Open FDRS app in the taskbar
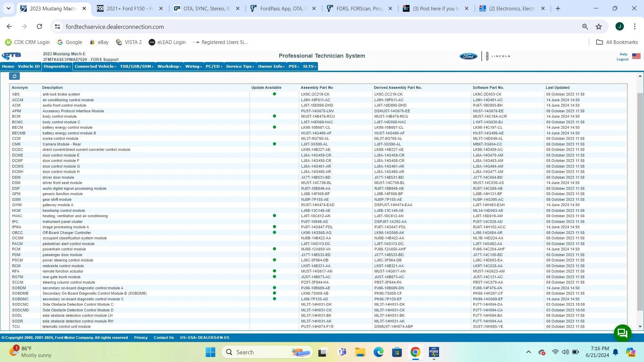644x362 pixels. tap(434, 352)
